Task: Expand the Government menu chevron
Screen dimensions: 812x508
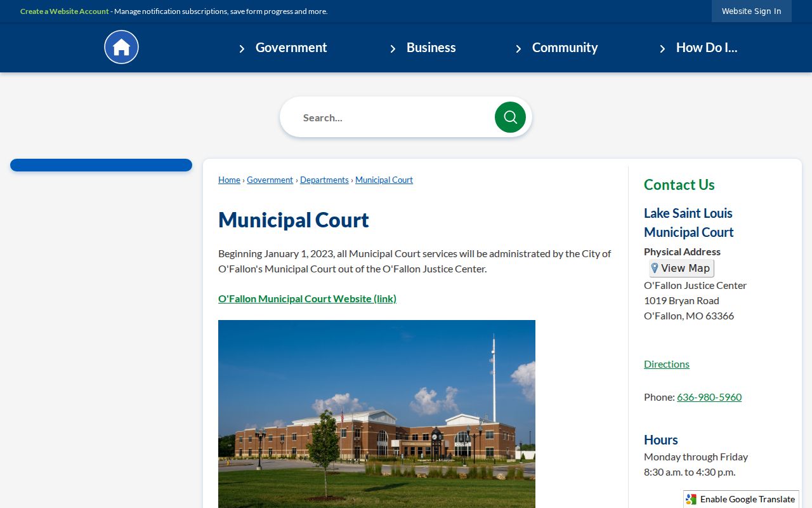Action: tap(242, 48)
